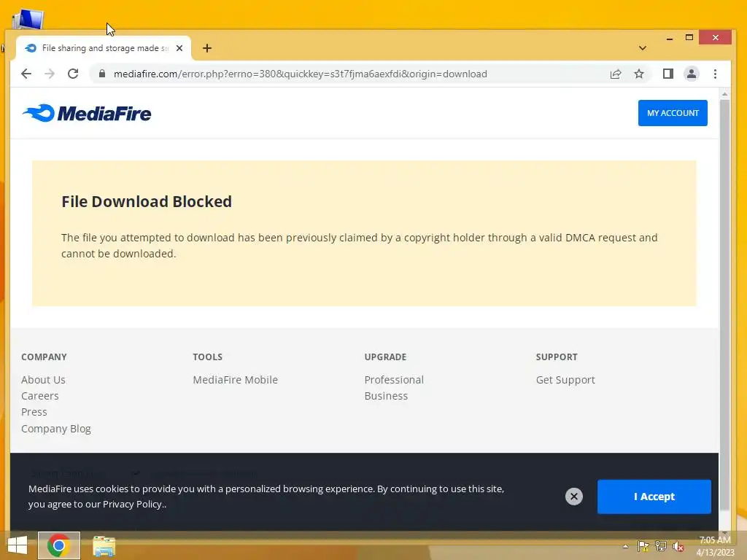Click the Chrome taskbar icon

[x=59, y=545]
